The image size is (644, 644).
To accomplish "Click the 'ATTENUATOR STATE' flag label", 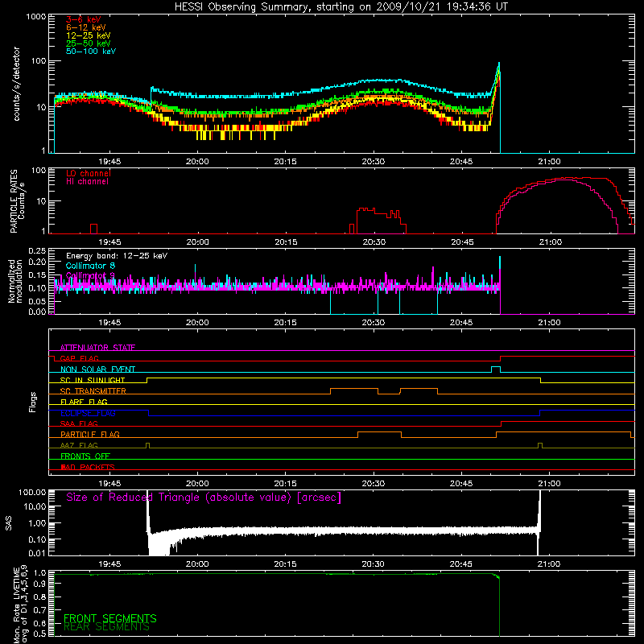I will (97, 348).
